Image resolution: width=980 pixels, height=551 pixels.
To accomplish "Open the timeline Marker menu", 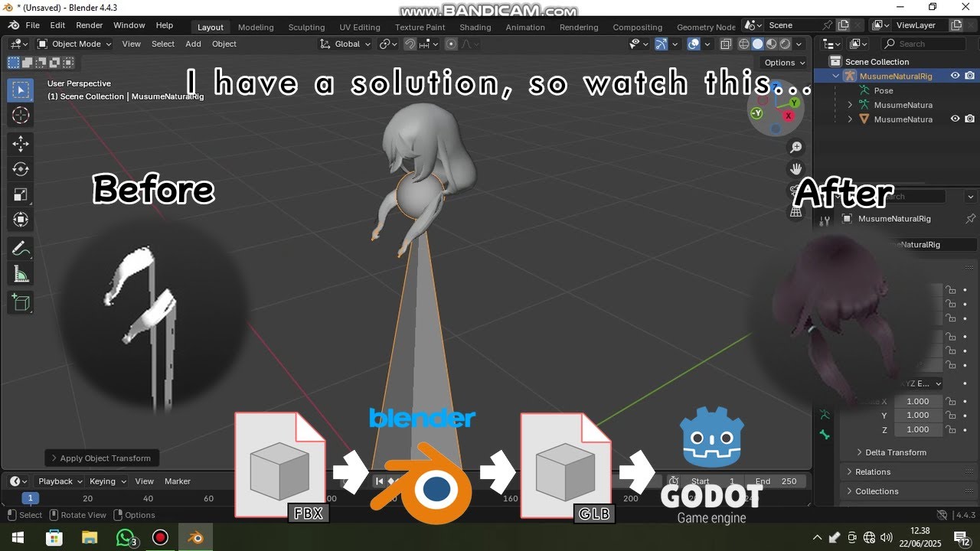I will 178,481.
